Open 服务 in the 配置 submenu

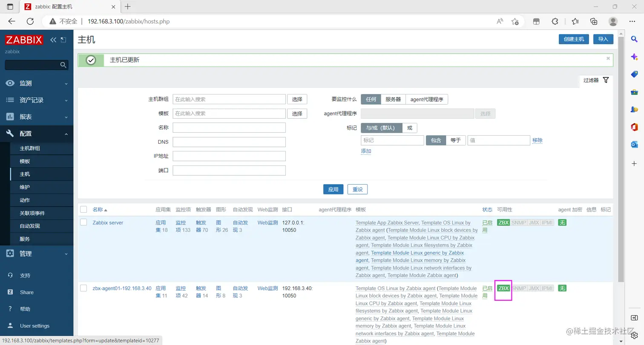(42, 239)
